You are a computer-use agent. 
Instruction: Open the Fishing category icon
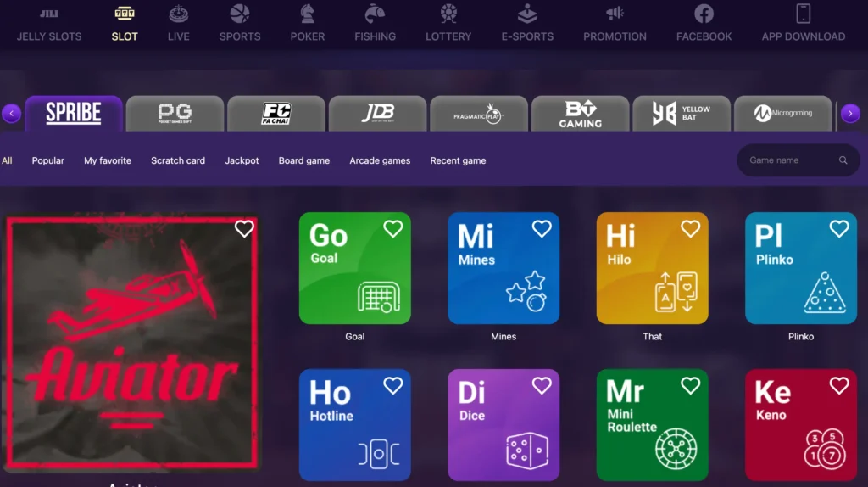click(x=375, y=14)
